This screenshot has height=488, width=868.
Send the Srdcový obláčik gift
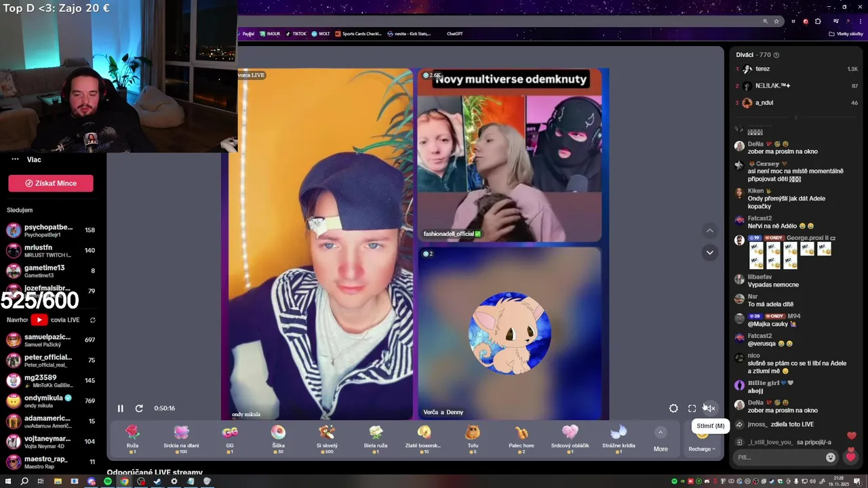(570, 439)
